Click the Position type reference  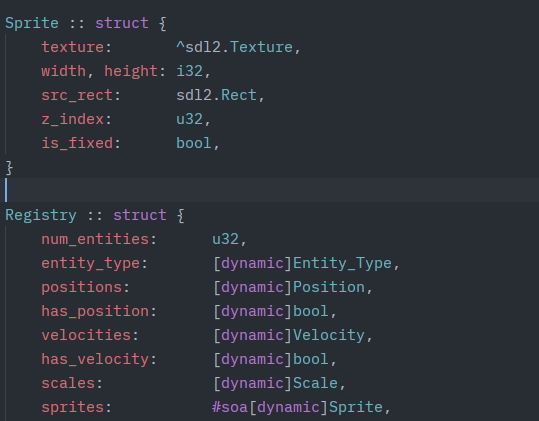pyautogui.click(x=329, y=287)
